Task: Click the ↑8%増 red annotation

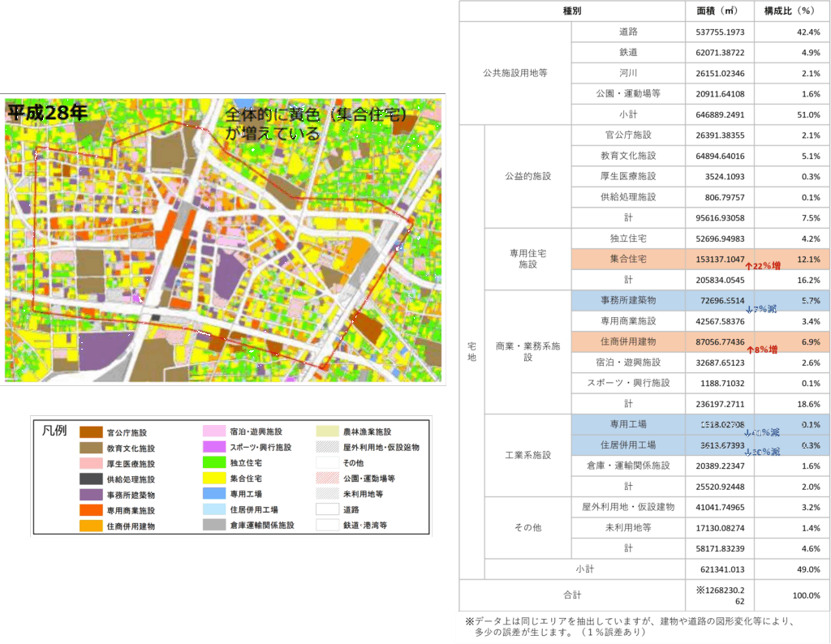Action: [x=762, y=350]
